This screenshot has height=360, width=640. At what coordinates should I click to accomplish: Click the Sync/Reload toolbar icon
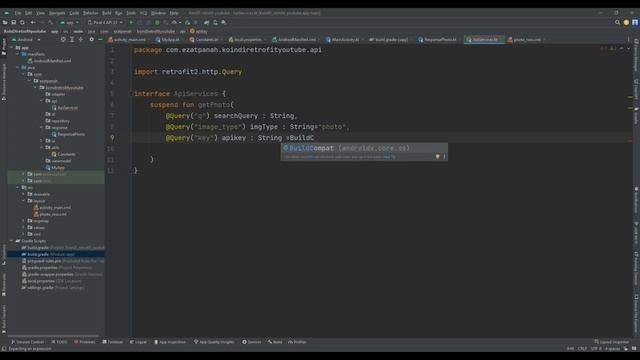(x=22, y=22)
